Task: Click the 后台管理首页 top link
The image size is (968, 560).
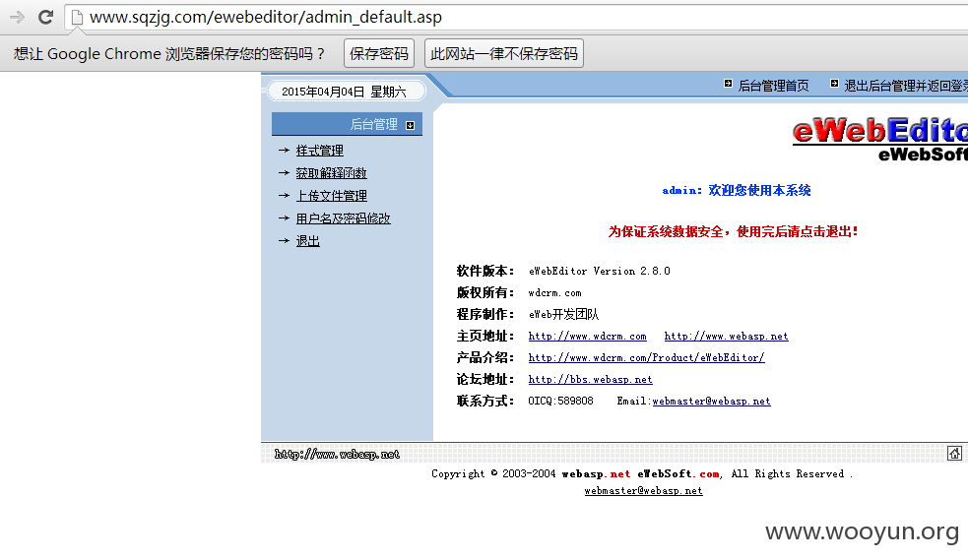Action: point(774,86)
